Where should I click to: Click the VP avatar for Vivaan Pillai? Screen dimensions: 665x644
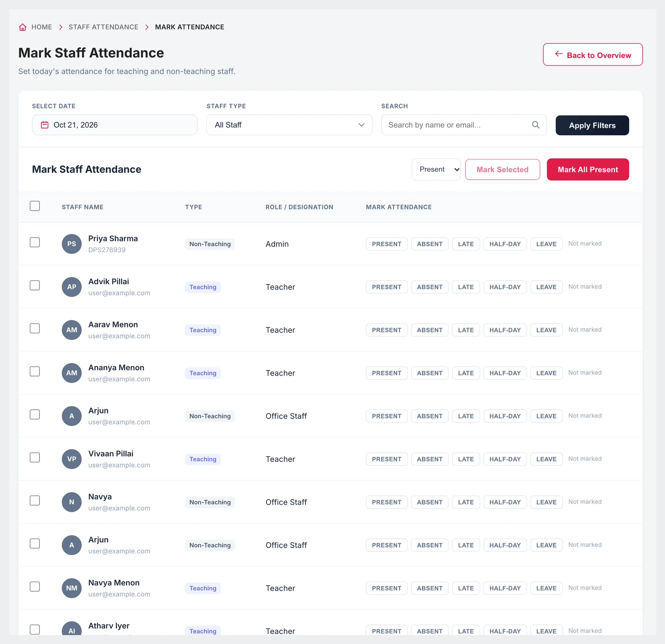coord(71,459)
